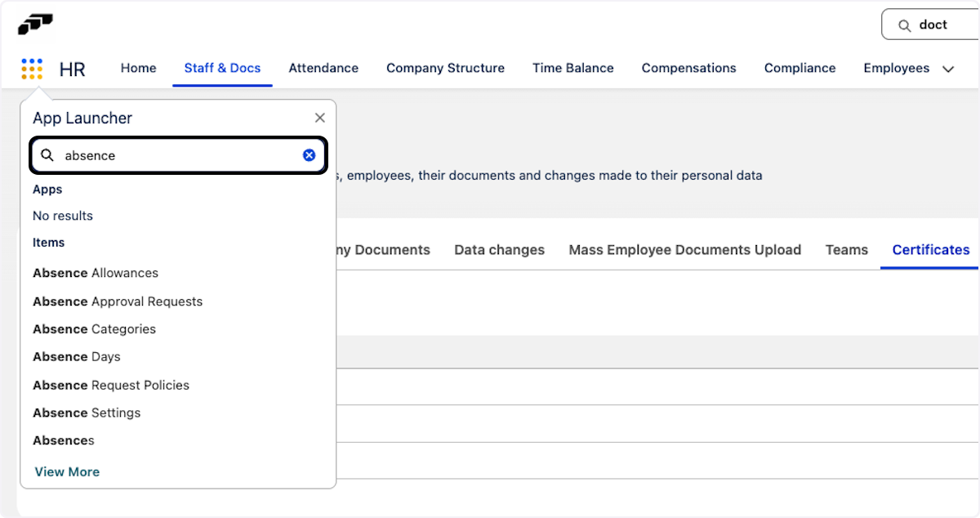Select Absence Request Policies item

pos(111,385)
